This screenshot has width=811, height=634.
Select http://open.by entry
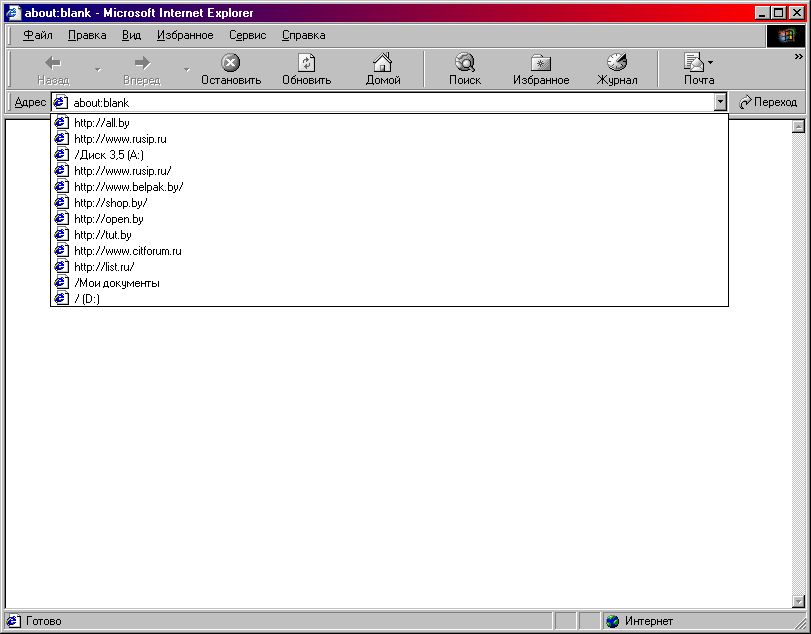point(389,219)
